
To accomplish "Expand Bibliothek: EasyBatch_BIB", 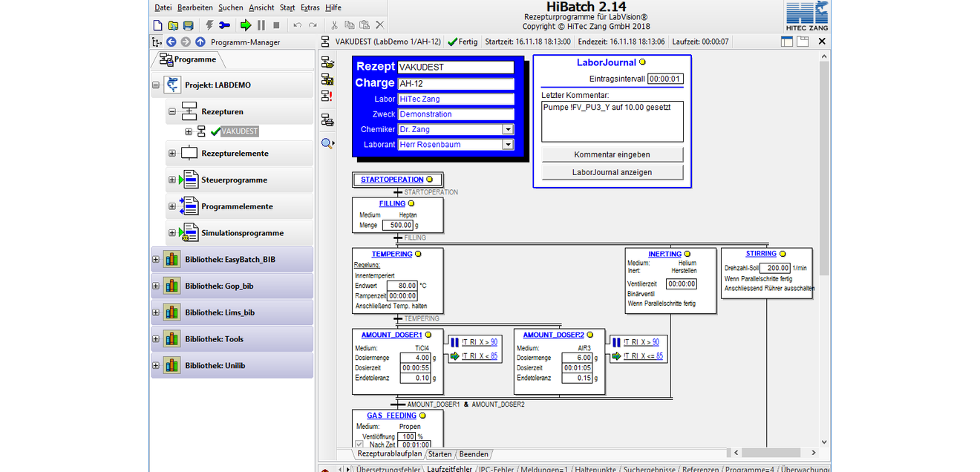I will 156,260.
